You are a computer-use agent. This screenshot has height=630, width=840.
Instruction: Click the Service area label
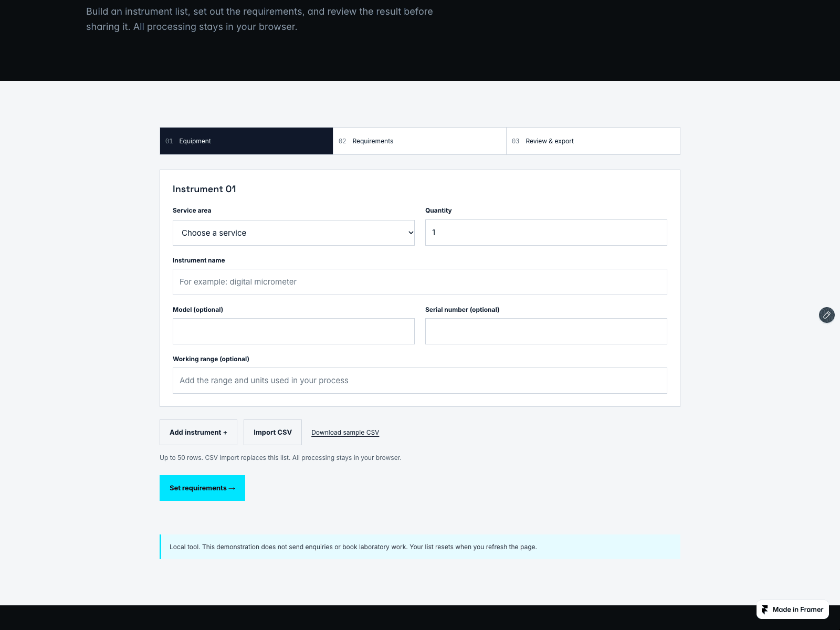pos(192,211)
